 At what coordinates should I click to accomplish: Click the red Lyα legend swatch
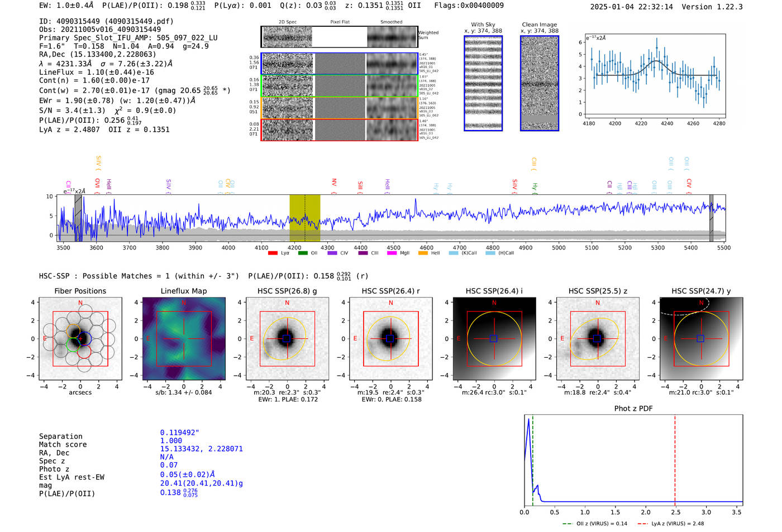pyautogui.click(x=273, y=253)
